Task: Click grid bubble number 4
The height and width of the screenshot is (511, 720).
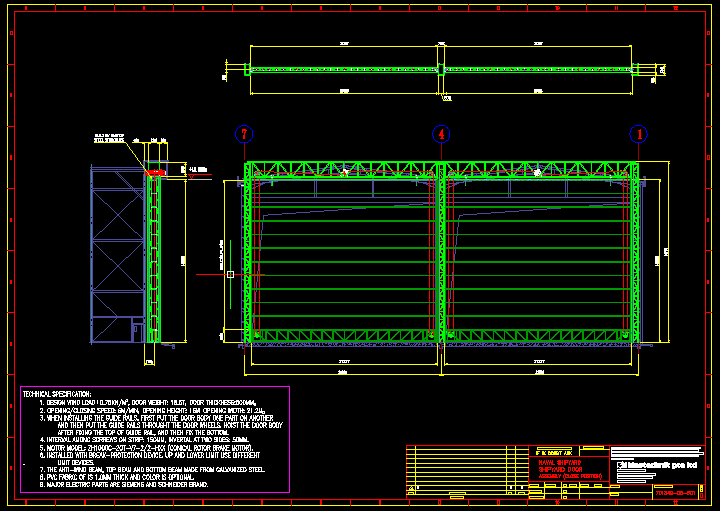Action: pos(441,134)
